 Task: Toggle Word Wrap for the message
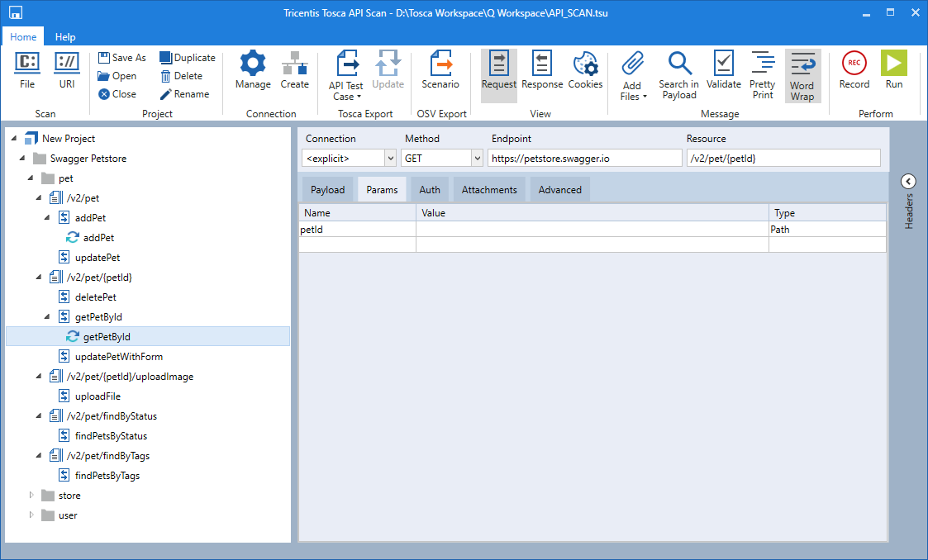(x=802, y=75)
